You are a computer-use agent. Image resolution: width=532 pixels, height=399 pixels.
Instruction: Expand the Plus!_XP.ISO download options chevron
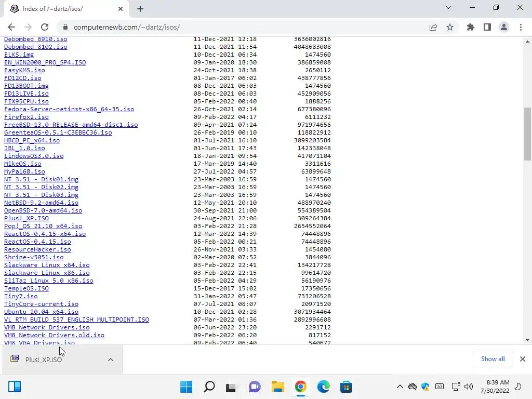pyautogui.click(x=111, y=360)
